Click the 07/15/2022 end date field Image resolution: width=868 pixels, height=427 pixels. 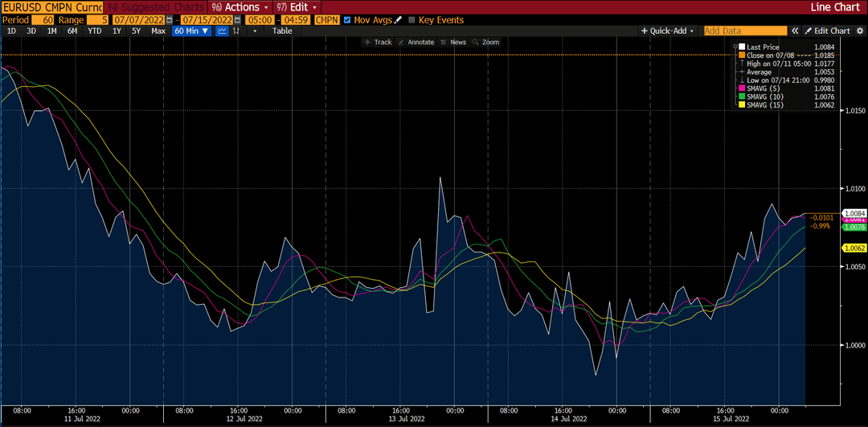[x=207, y=20]
